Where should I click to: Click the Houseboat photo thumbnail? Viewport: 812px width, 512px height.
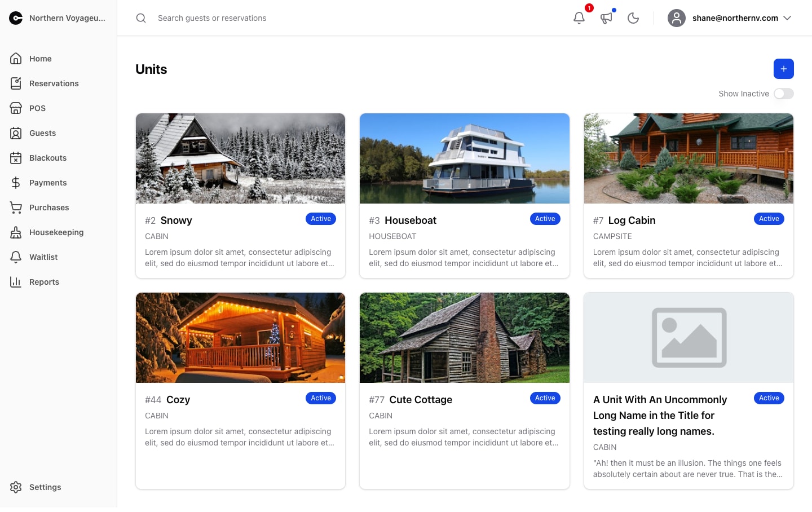point(465,158)
